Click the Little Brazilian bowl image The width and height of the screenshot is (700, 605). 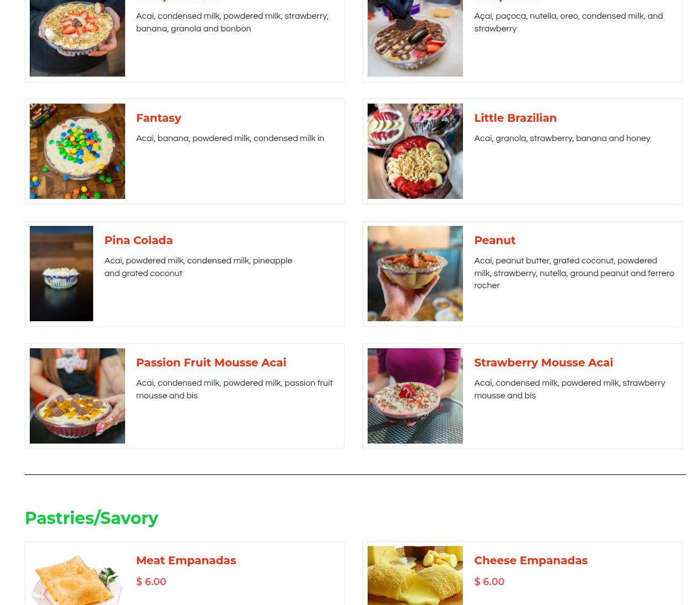coord(415,151)
